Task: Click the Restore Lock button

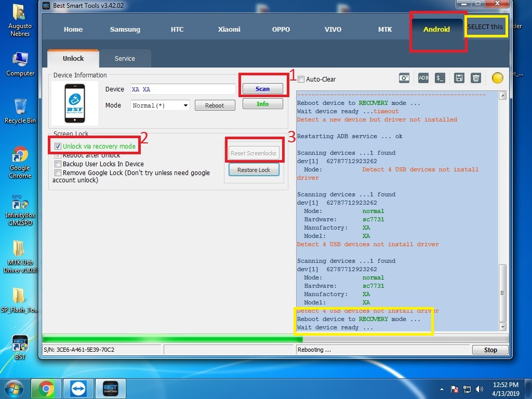Action: point(254,170)
